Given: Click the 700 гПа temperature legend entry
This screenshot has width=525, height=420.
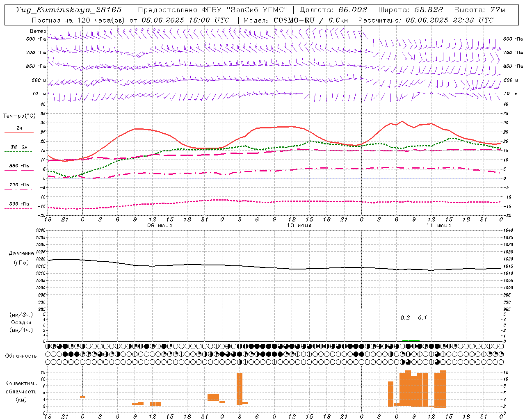Looking at the screenshot, I should tap(19, 185).
